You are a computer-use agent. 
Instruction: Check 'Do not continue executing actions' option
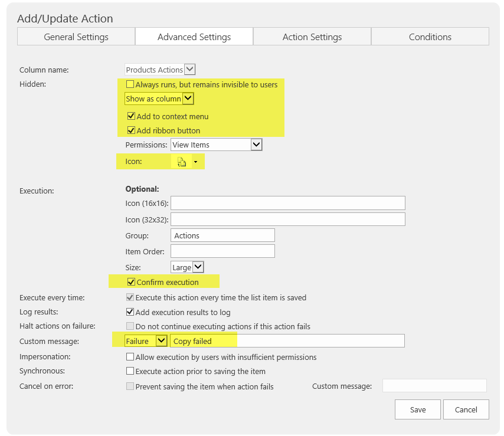pyautogui.click(x=130, y=326)
